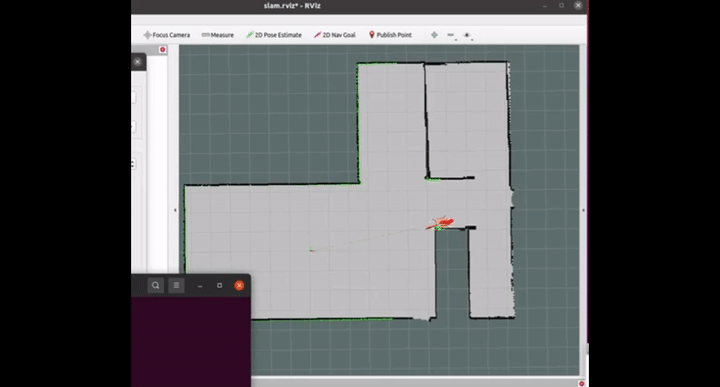Open the hamburger menu in the terminal window
This screenshot has height=387, width=720.
(176, 286)
